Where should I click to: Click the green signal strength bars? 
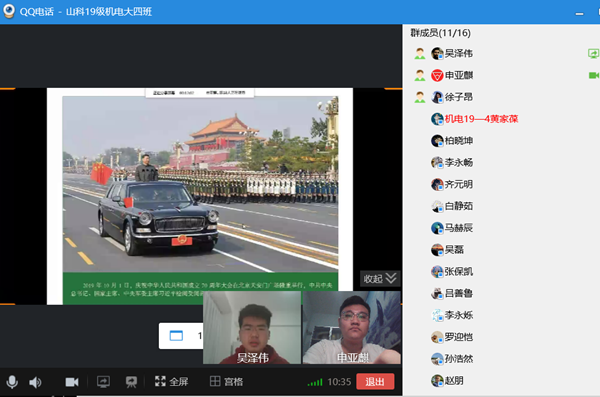315,382
